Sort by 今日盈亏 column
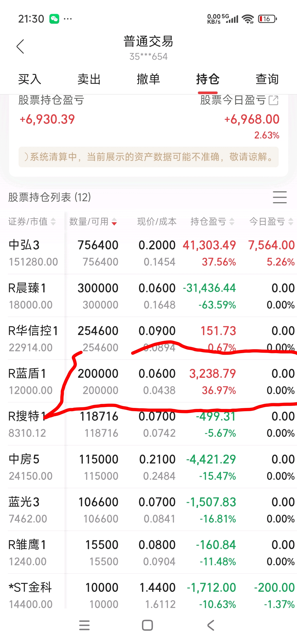The image size is (297, 644). (271, 221)
